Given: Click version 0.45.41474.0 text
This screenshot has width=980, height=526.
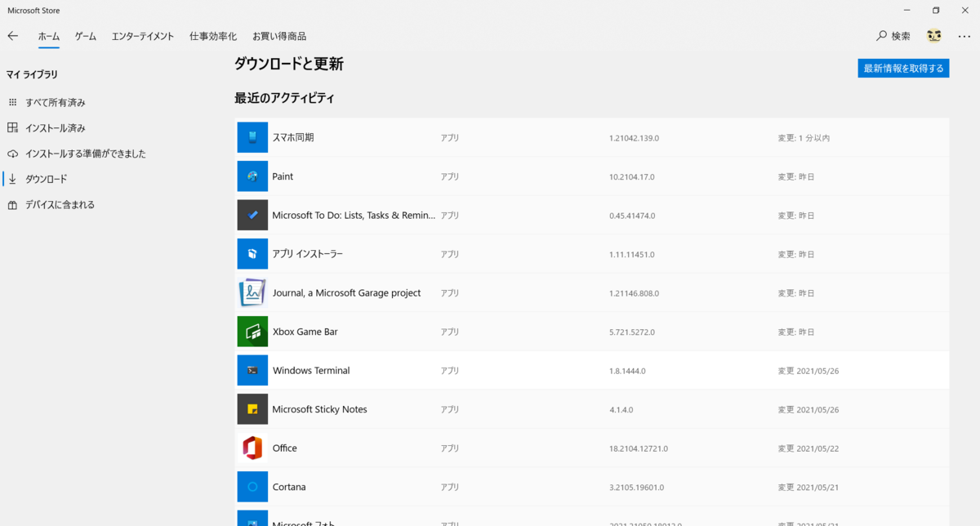Looking at the screenshot, I should click(x=632, y=216).
